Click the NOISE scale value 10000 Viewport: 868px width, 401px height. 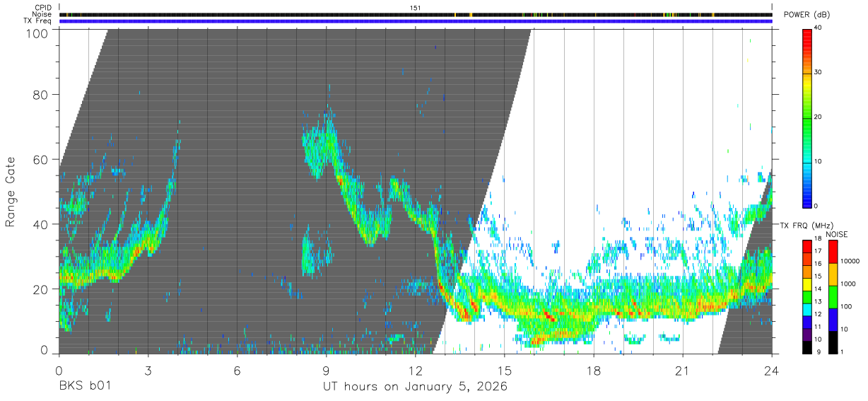pyautogui.click(x=850, y=261)
